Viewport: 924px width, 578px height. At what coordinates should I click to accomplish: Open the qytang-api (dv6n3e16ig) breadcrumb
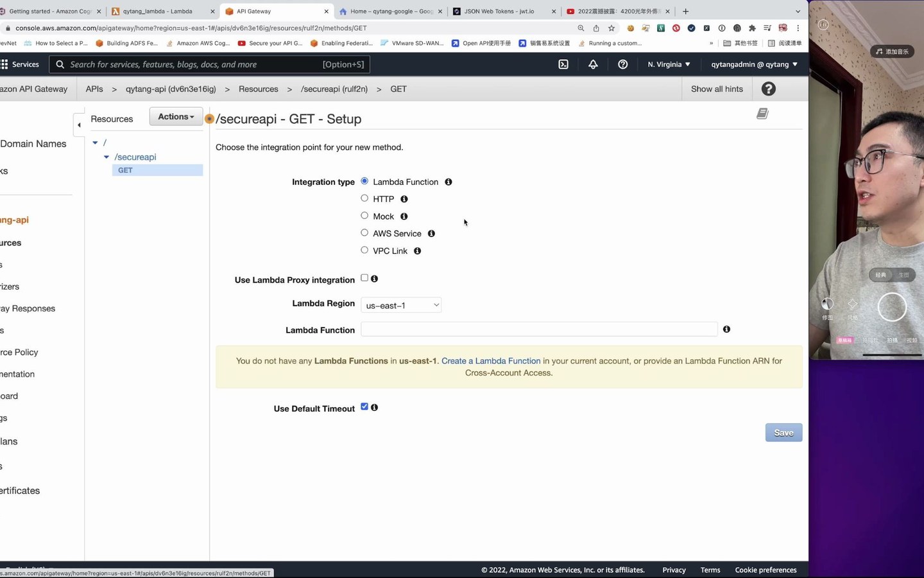click(x=171, y=89)
